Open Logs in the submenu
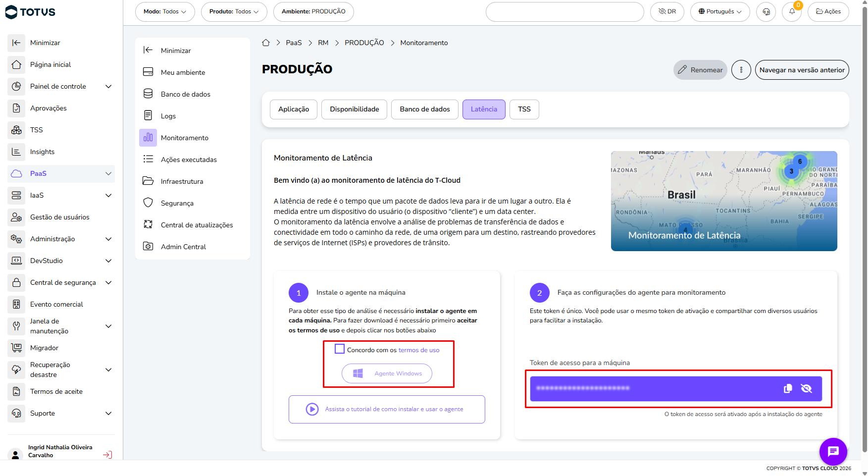The height and width of the screenshot is (476, 868). 193,116
